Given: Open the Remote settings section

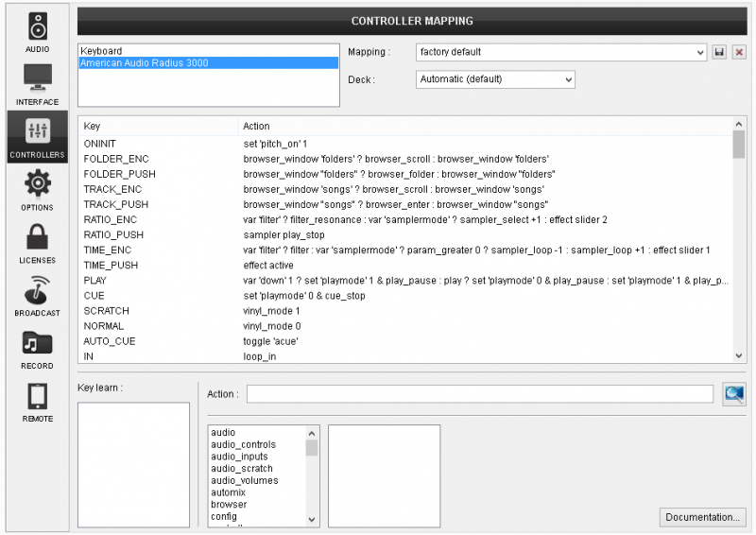Looking at the screenshot, I should (38, 401).
